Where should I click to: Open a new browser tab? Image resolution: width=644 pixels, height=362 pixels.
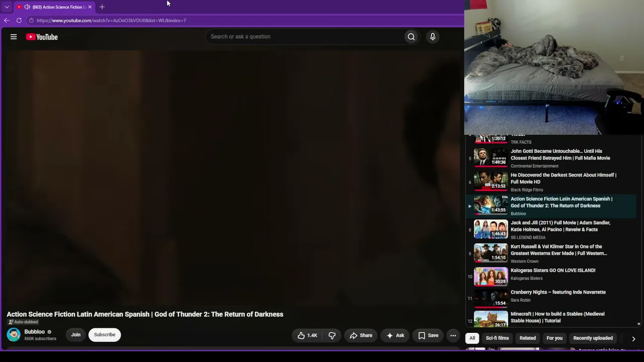(102, 7)
